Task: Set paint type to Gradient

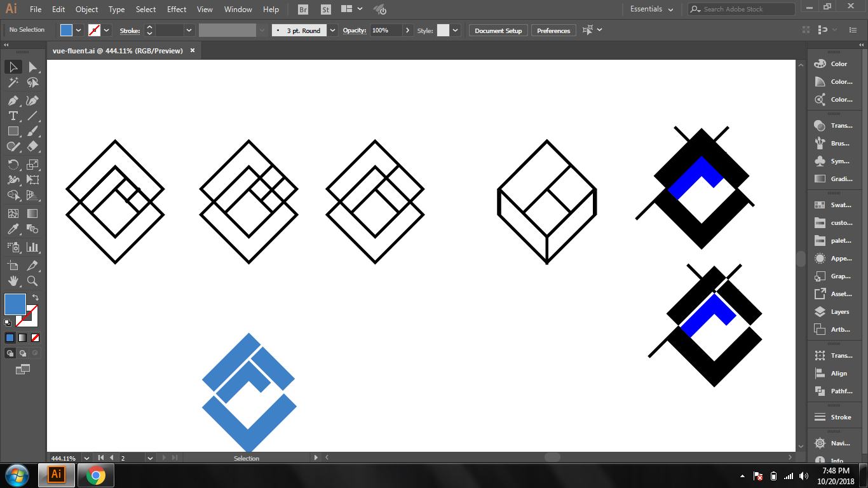Action: [23, 337]
